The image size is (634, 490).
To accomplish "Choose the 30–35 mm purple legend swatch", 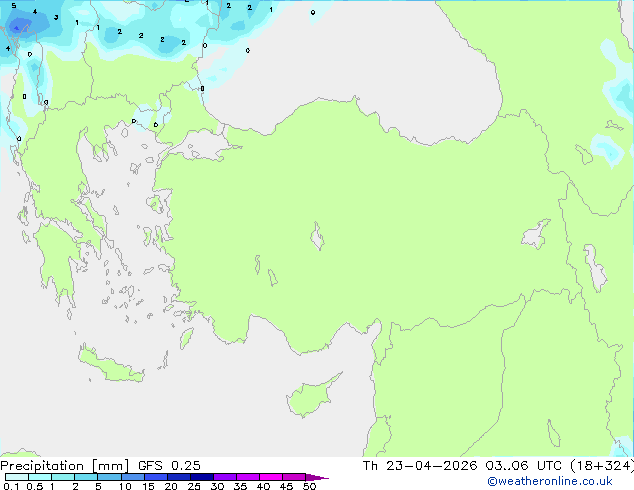I will click(225, 477).
